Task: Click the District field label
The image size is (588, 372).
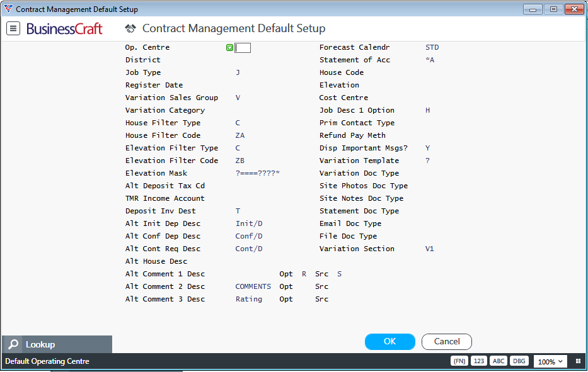Action: [143, 60]
